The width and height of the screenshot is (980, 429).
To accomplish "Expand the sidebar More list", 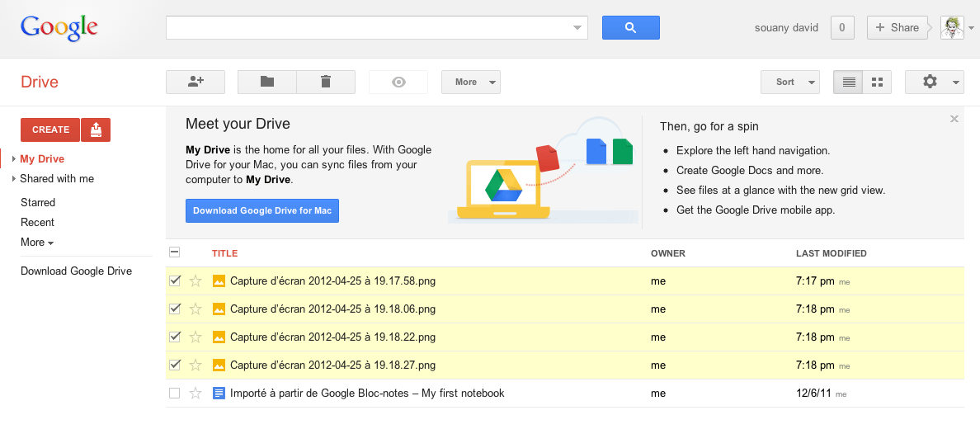I will pos(37,242).
